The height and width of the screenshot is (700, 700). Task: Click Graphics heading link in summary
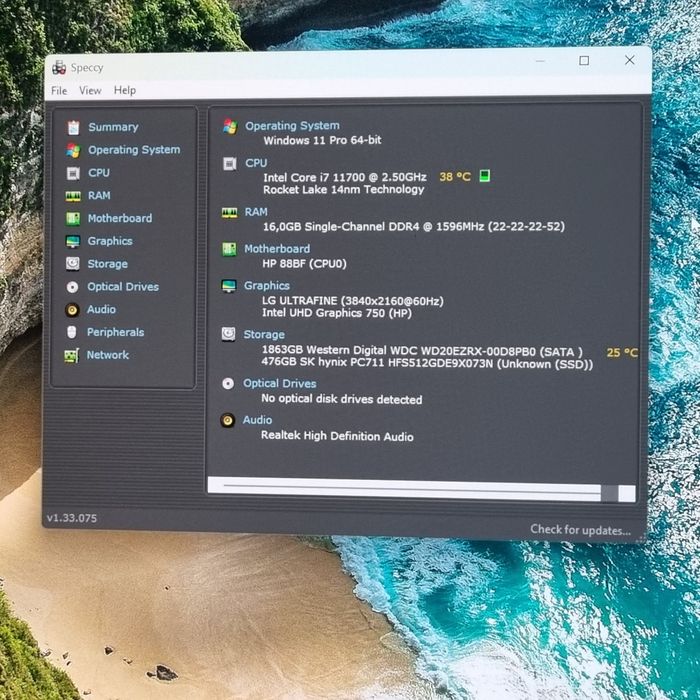[x=267, y=286]
